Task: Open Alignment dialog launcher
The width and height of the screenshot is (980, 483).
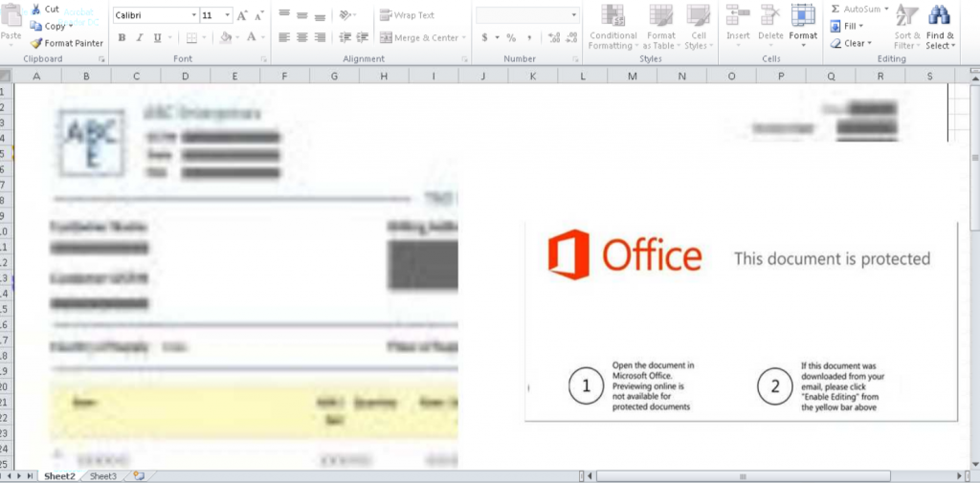Action: [464, 59]
